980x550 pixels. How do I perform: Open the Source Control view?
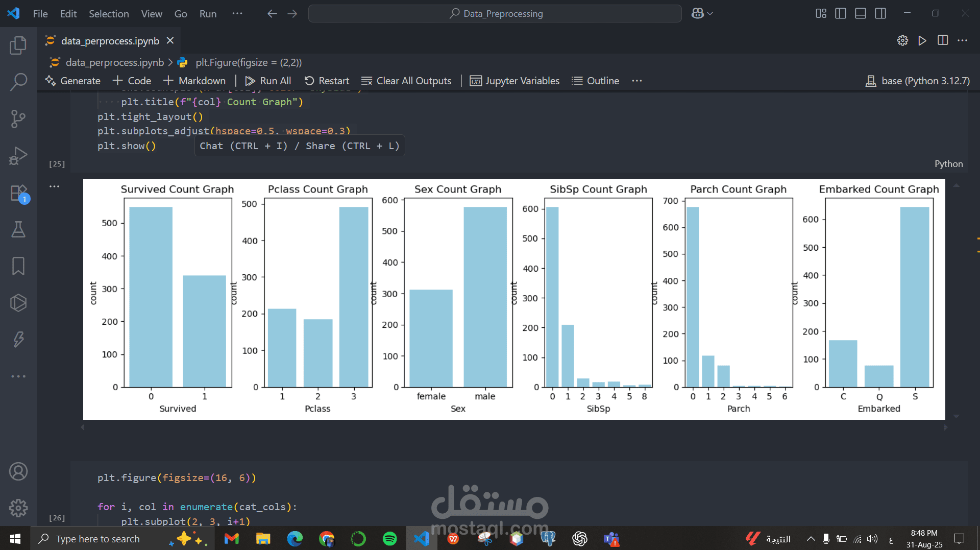18,118
